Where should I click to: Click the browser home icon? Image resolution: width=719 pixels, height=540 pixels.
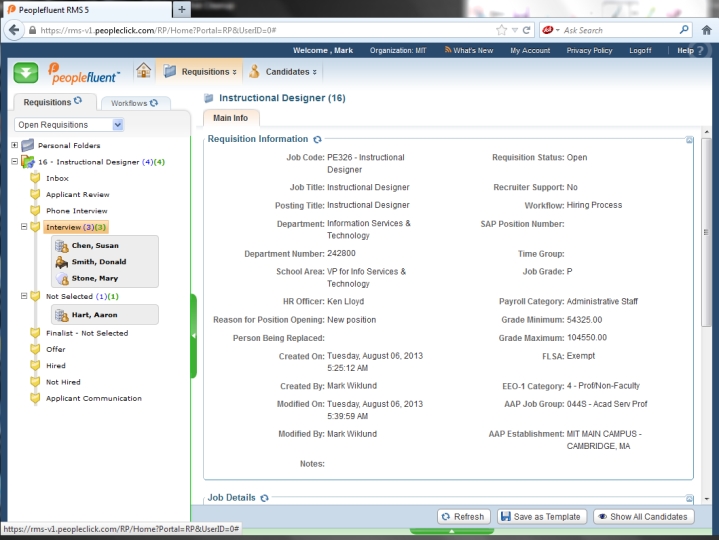[x=706, y=30]
